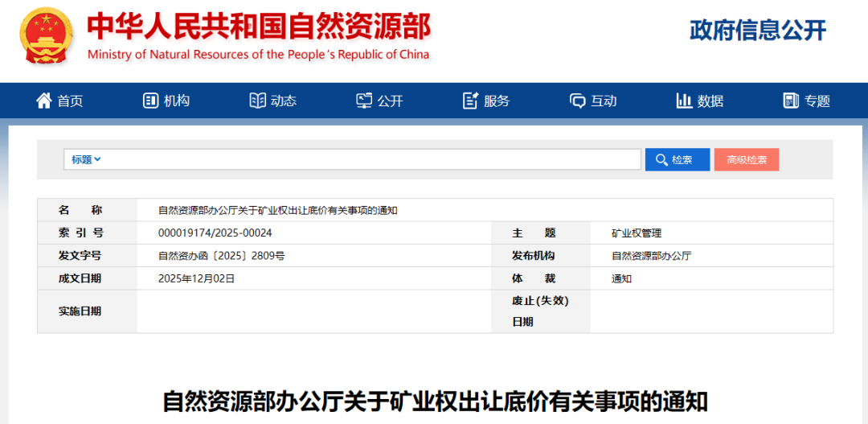Go to the 服务 navigation tab
Viewport: 868px width, 424px height.
click(497, 101)
